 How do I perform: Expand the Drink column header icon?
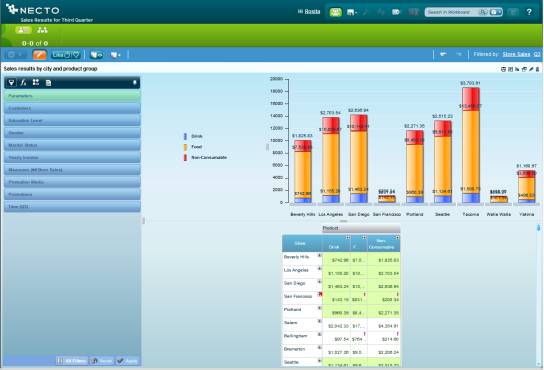click(x=348, y=237)
